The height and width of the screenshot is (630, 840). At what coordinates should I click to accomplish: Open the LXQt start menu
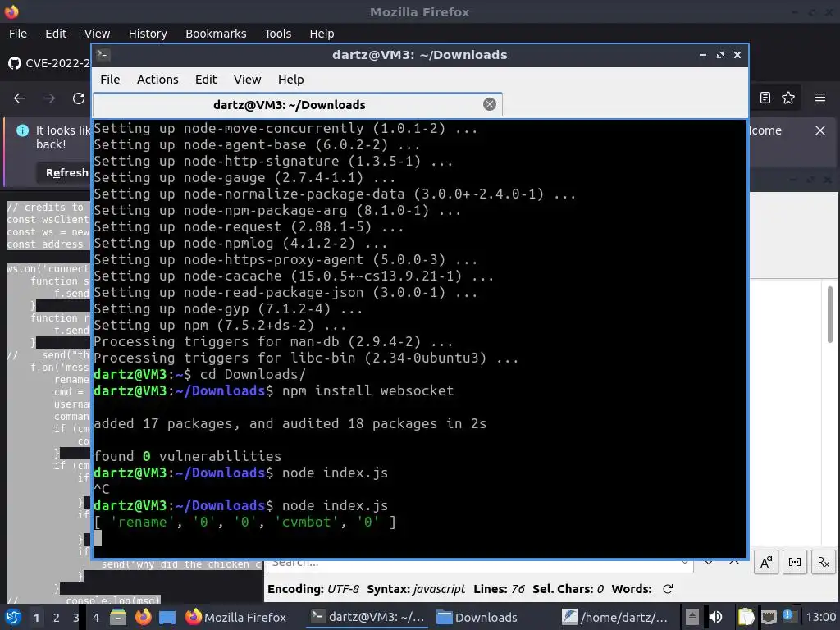13,617
